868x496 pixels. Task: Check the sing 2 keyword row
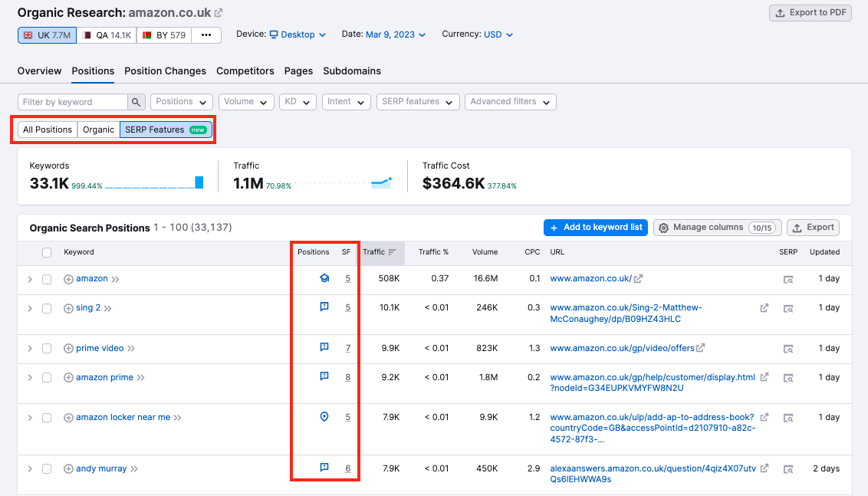(47, 308)
